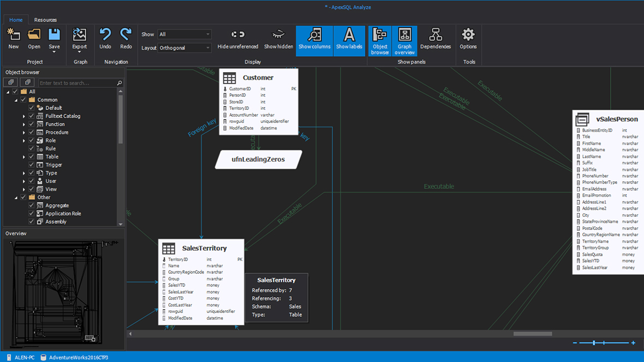
Task: Select the ufnLeadingZeros function node
Action: tap(258, 159)
